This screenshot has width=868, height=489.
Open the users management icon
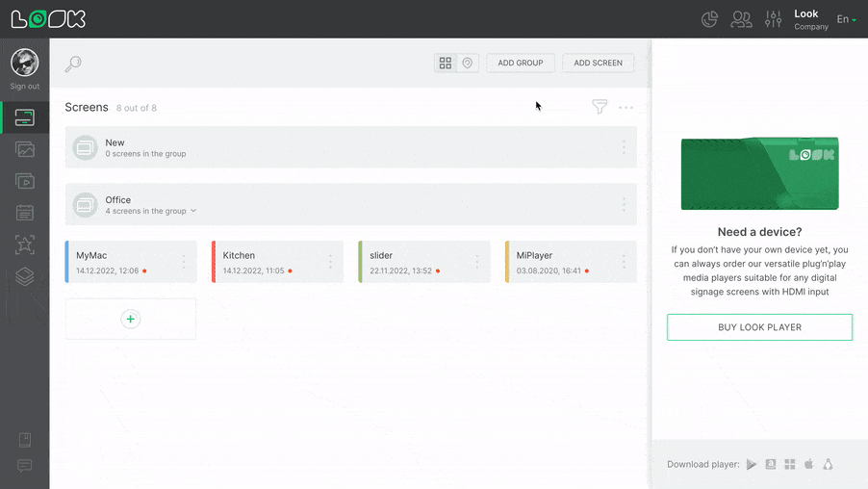(x=741, y=19)
